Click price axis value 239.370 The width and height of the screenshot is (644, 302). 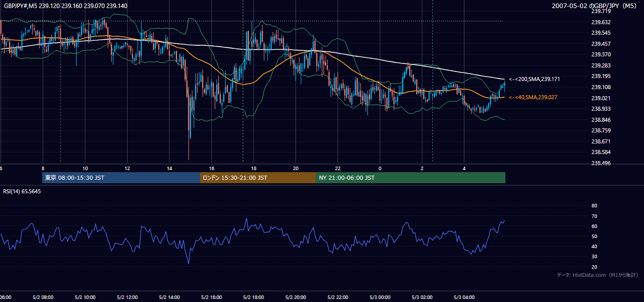601,54
